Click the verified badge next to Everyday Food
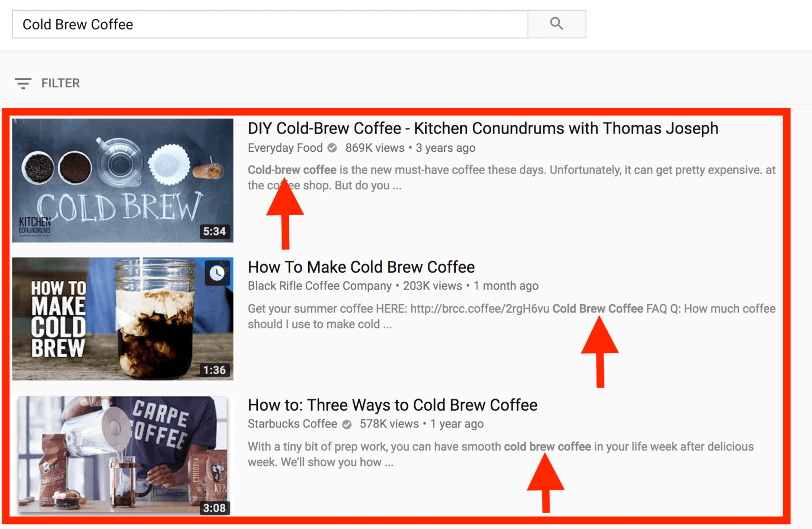Screen dimensions: 812x529 click(332, 148)
